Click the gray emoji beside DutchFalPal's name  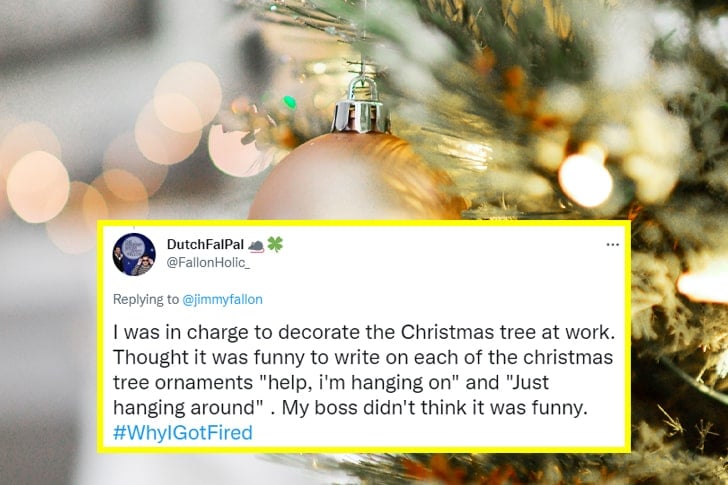tap(254, 244)
